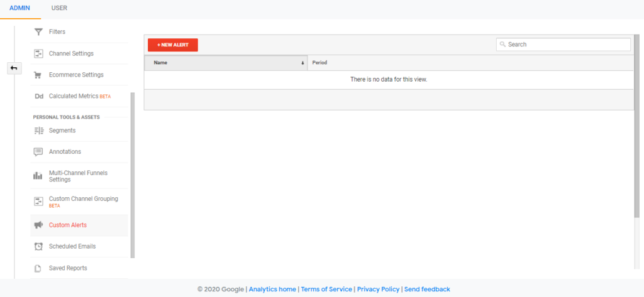Click the main panel vertical scrollbar
Viewport: 644px width, 297px height.
click(x=637, y=126)
